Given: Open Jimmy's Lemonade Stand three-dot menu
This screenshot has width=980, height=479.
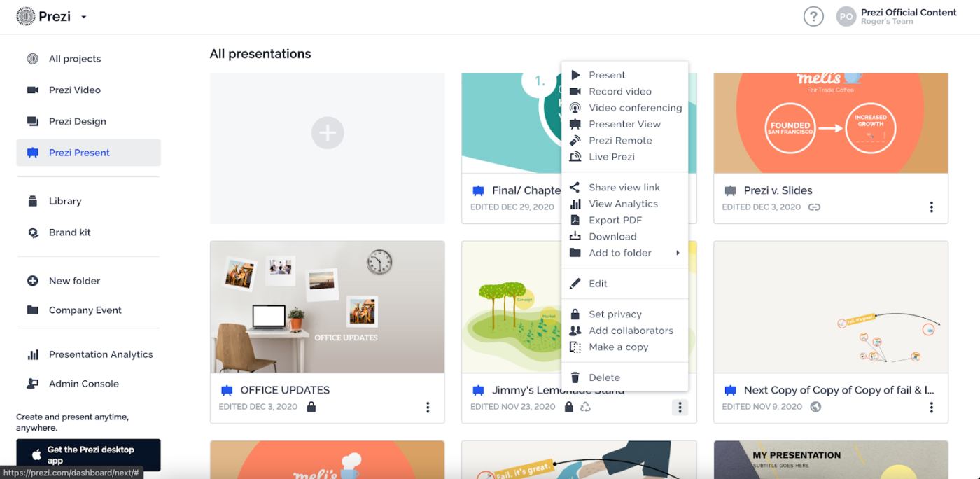Looking at the screenshot, I should 680,407.
